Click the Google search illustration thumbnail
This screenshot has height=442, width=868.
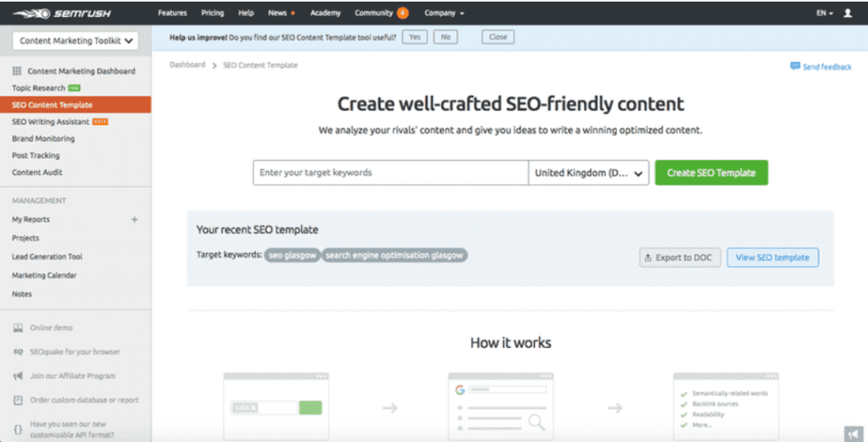coord(501,406)
